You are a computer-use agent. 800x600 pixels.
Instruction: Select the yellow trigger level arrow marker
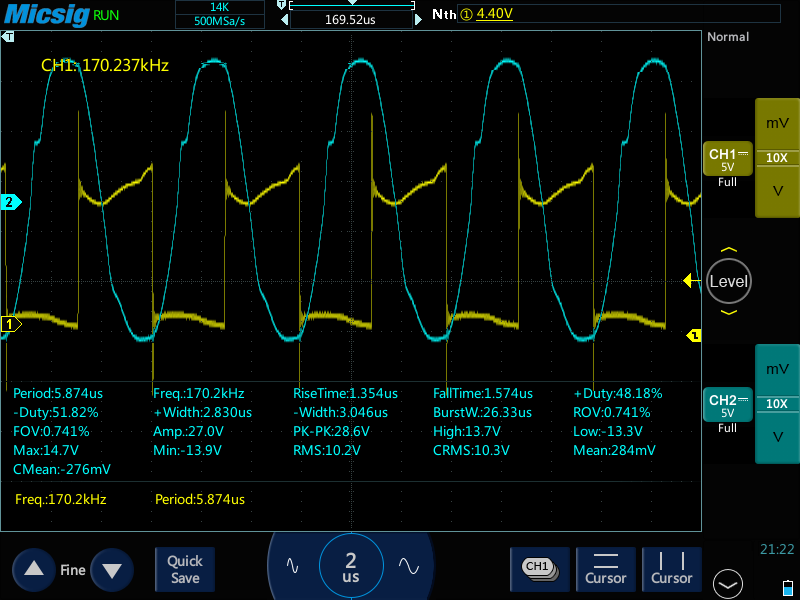(691, 281)
